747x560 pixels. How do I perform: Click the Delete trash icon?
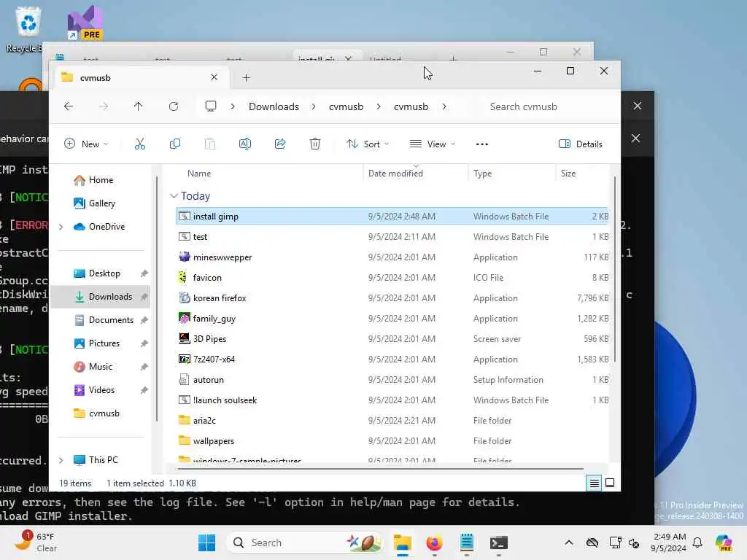pos(315,144)
